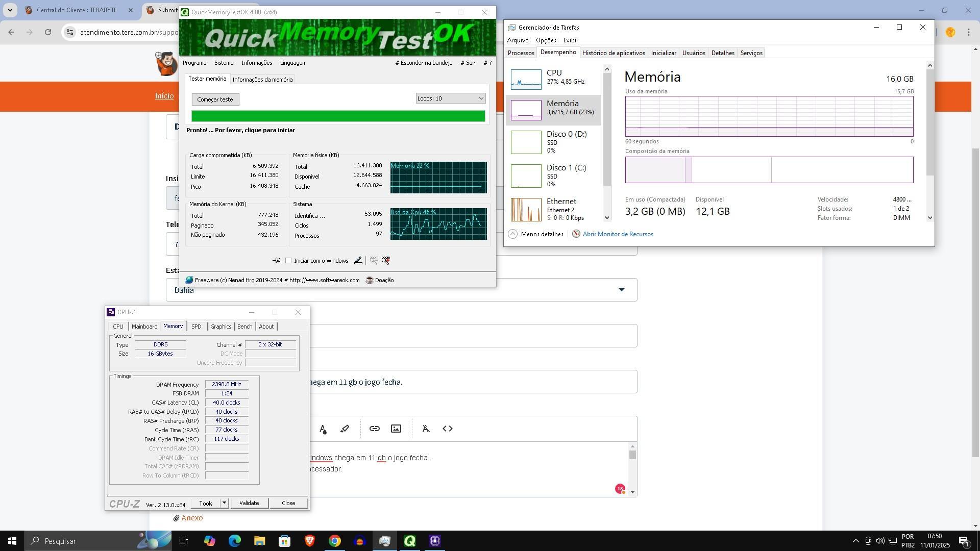Click the Início link on the website
This screenshot has width=980, height=551.
click(164, 96)
